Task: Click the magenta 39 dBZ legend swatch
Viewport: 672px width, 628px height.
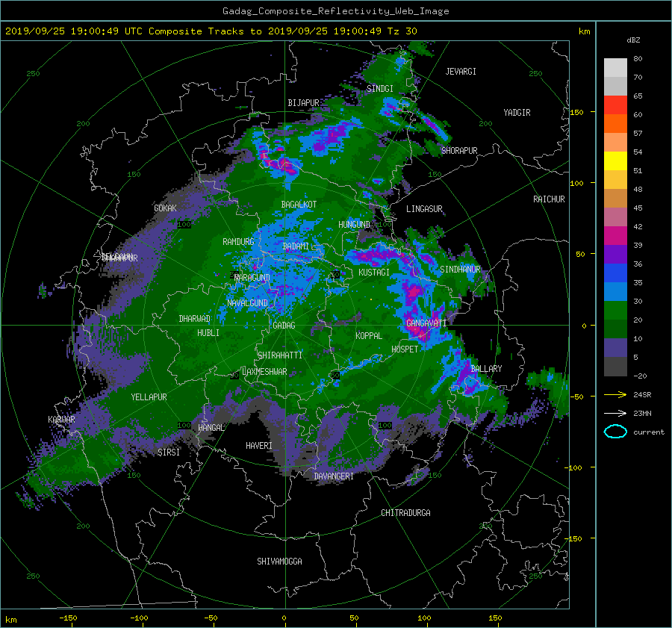Action: (615, 235)
